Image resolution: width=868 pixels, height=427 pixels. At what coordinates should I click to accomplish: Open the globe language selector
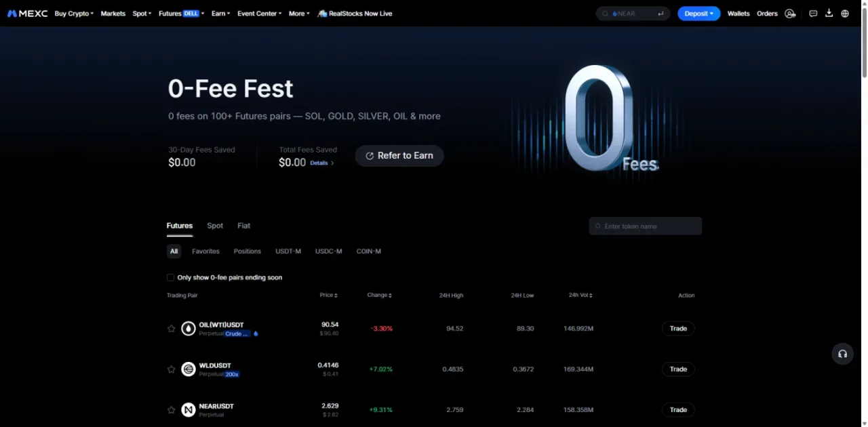[845, 14]
